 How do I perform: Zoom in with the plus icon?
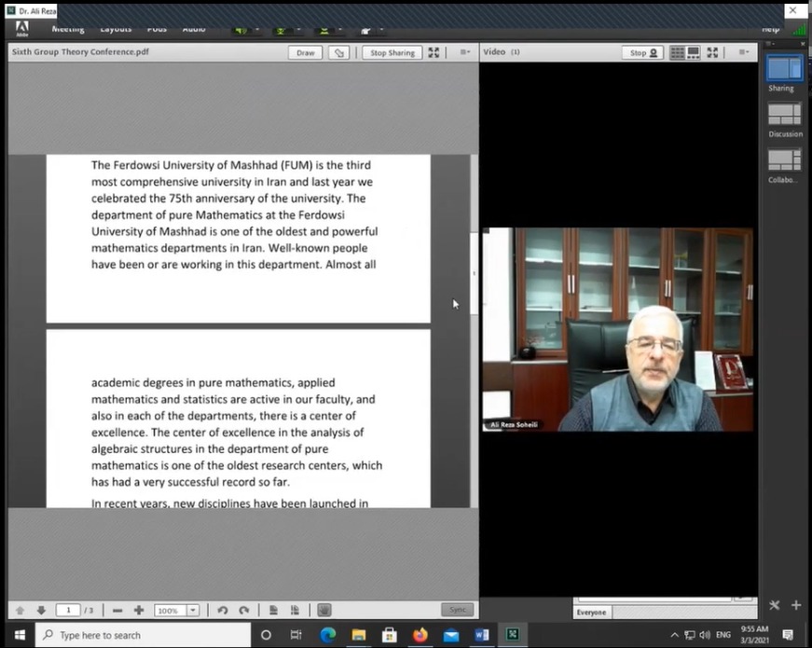tap(139, 610)
